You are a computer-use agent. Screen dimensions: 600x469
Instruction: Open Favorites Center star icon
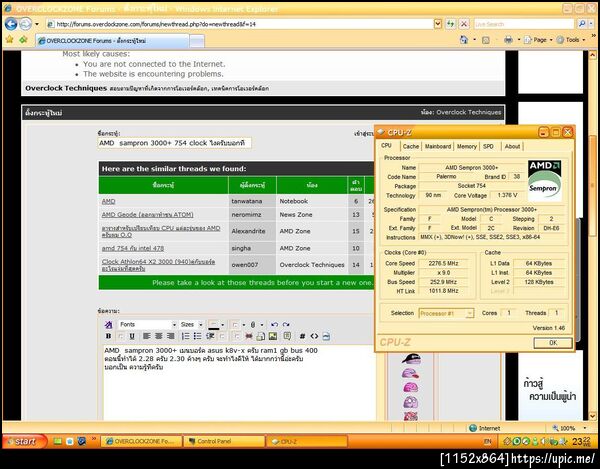pos(10,39)
